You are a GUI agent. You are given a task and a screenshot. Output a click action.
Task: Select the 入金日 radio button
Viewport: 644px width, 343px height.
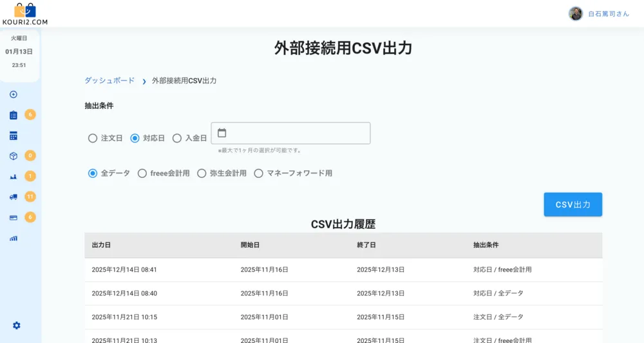177,138
